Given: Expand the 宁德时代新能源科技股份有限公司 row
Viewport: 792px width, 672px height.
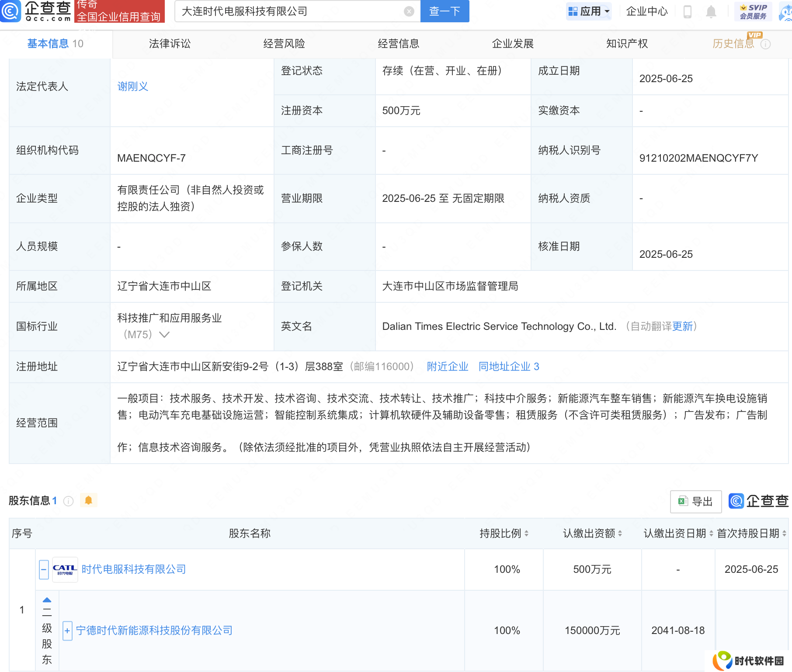Looking at the screenshot, I should click(x=67, y=631).
